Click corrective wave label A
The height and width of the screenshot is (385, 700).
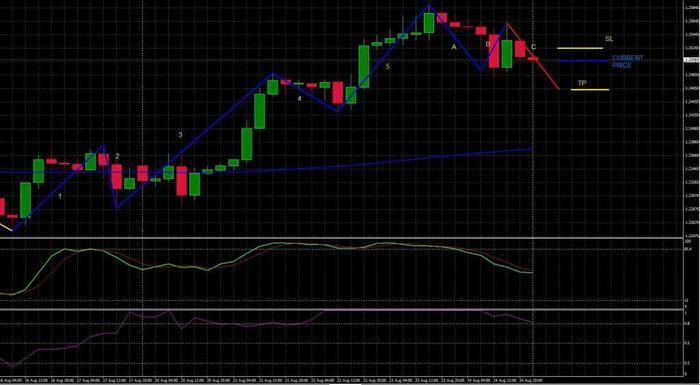[454, 47]
